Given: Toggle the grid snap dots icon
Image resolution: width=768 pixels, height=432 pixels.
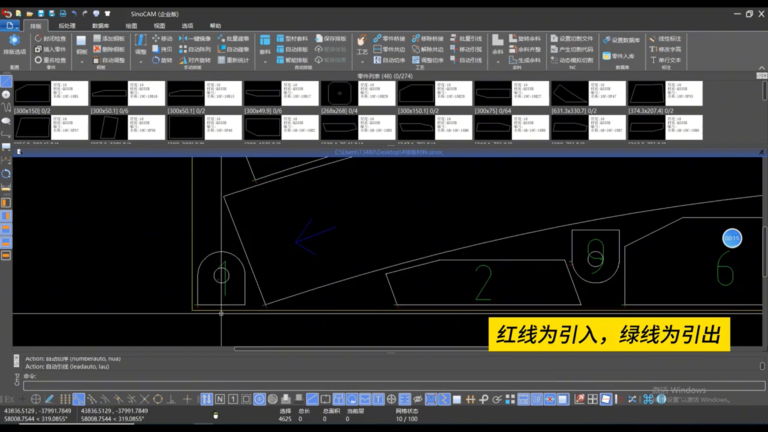Looking at the screenshot, I should pos(65,399).
